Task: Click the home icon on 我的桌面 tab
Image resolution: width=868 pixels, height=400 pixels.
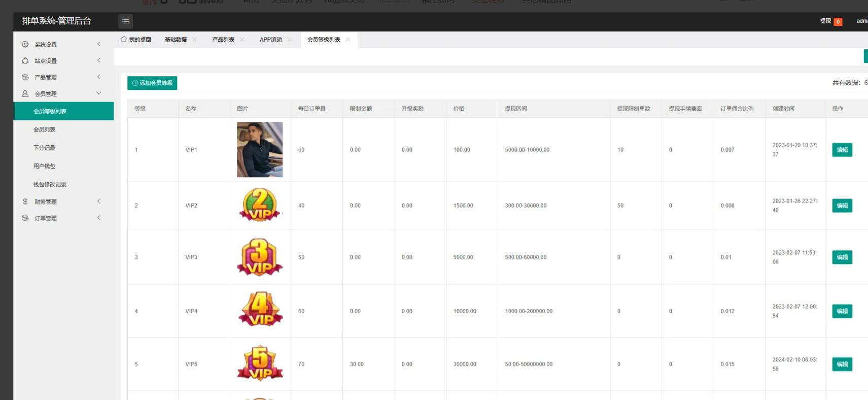Action: tap(124, 40)
